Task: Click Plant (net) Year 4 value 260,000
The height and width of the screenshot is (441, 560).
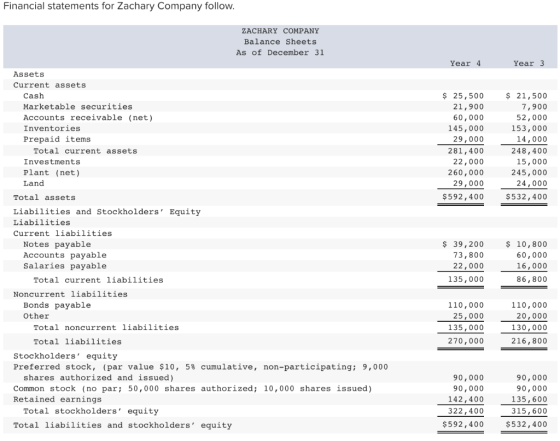Action: point(466,172)
